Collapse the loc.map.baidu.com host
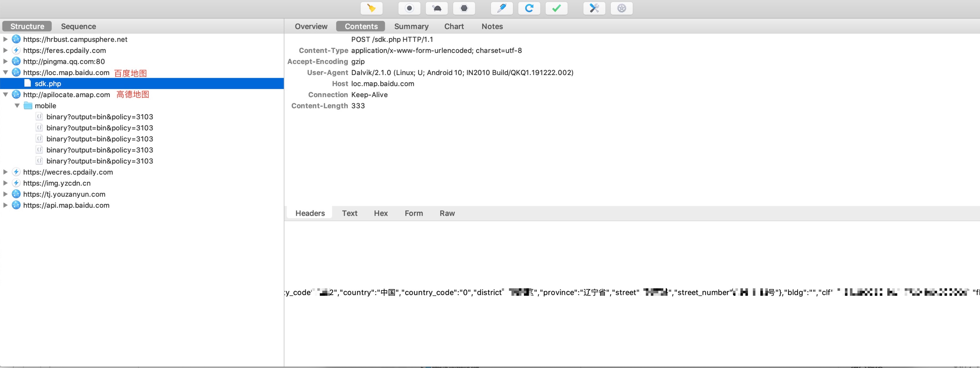Screen dimensions: 980x368 pyautogui.click(x=5, y=72)
